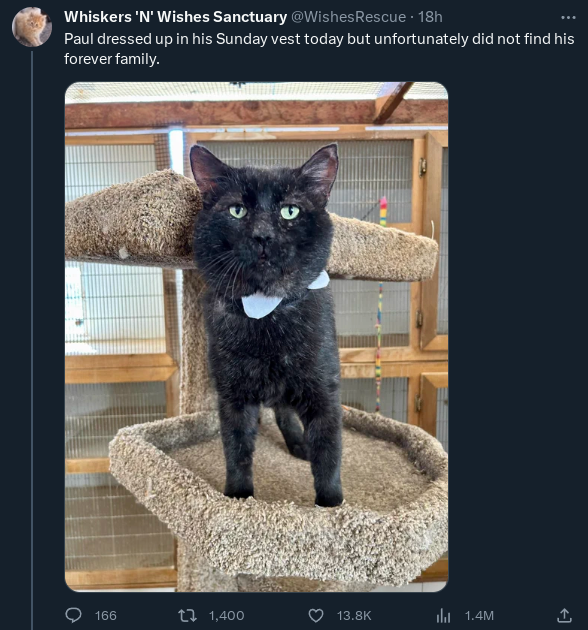Click the repost arrows icon
This screenshot has height=630, width=588.
pyautogui.click(x=187, y=615)
